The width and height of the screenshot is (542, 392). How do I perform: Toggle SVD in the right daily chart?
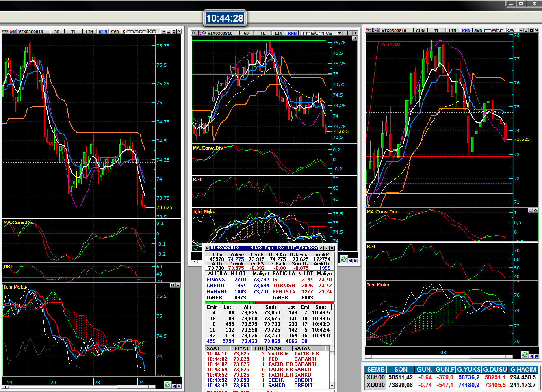click(x=478, y=30)
